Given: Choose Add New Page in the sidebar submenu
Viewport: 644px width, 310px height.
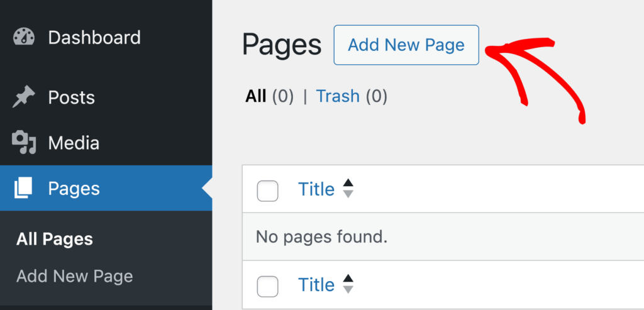Looking at the screenshot, I should point(75,276).
